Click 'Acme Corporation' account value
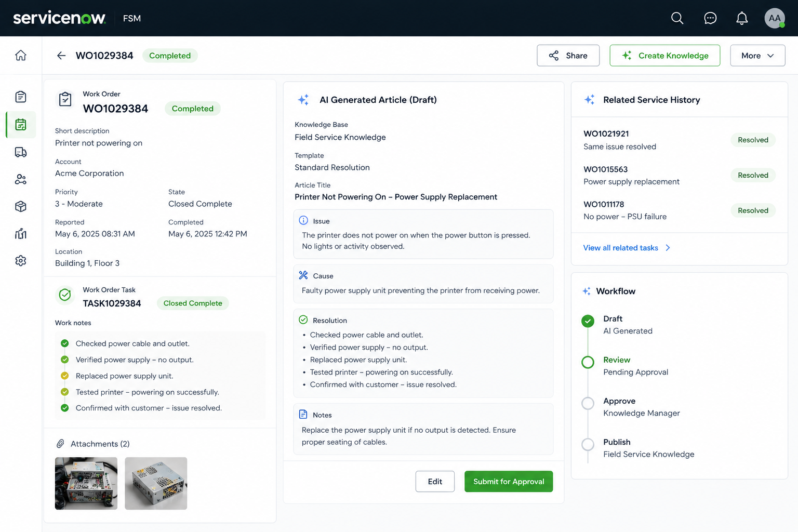The image size is (798, 532). tap(89, 173)
